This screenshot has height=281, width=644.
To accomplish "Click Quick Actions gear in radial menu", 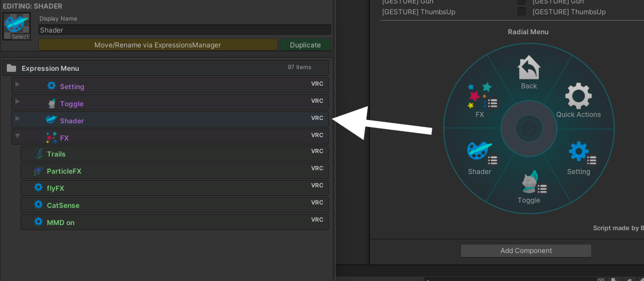I will pyautogui.click(x=578, y=96).
